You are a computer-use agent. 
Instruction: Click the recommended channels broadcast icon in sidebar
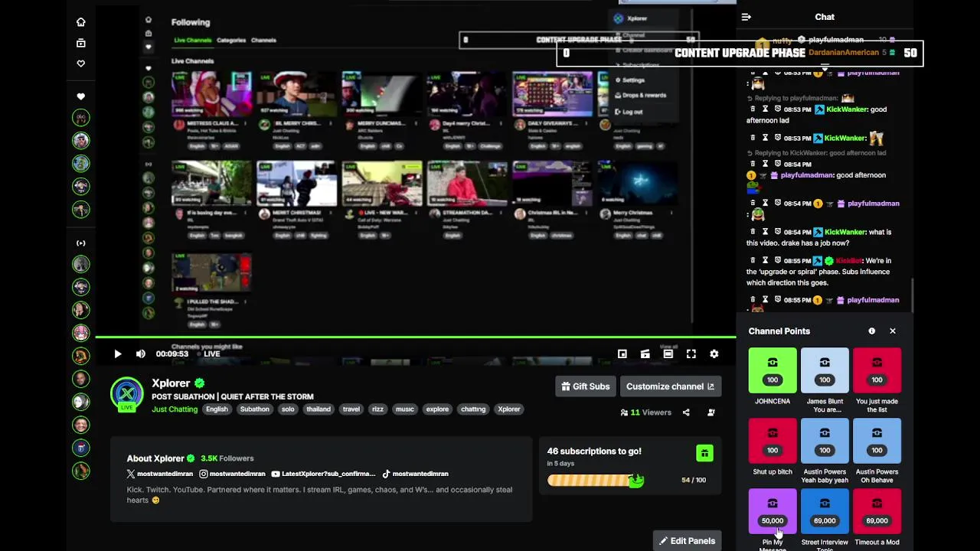click(x=81, y=243)
